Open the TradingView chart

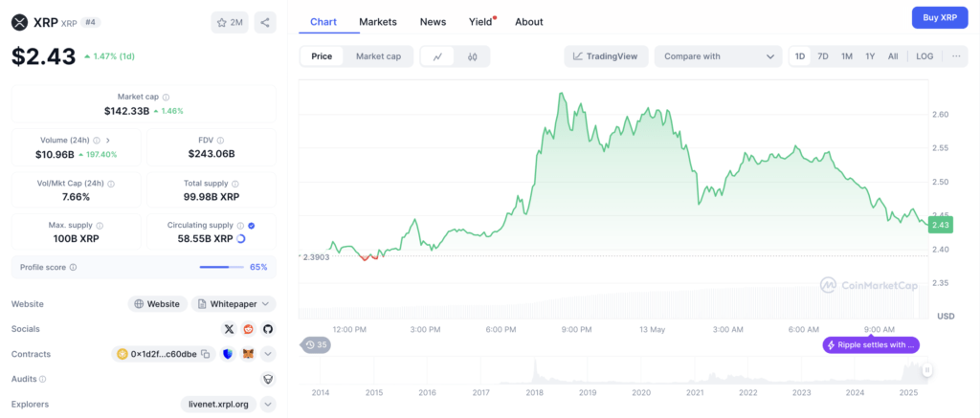coord(606,56)
